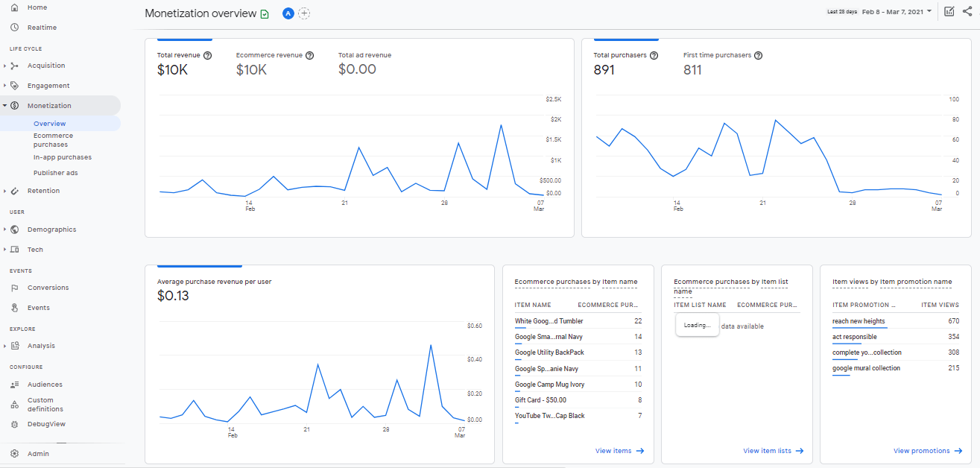The image size is (980, 468).
Task: Click the Audiences icon
Action: tap(15, 385)
